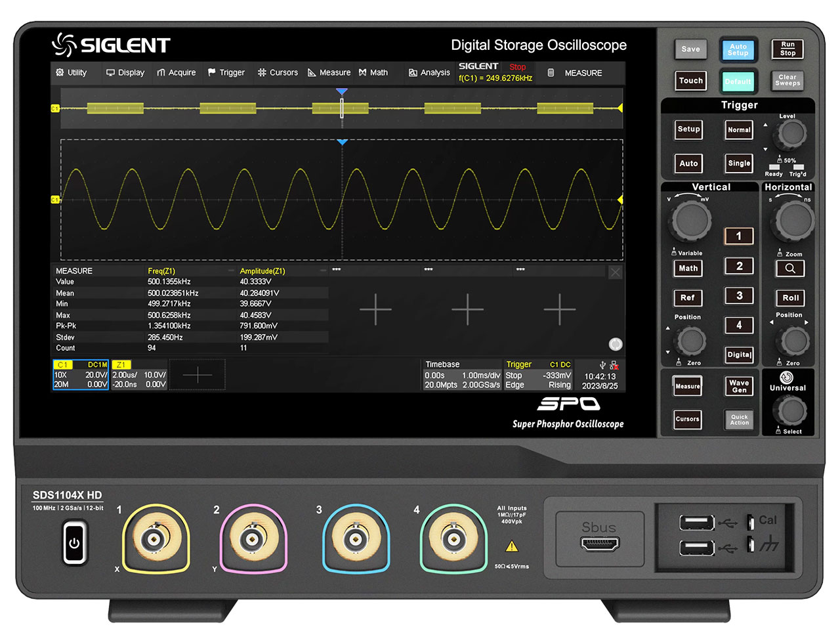Enable Single trigger mode

click(x=739, y=163)
